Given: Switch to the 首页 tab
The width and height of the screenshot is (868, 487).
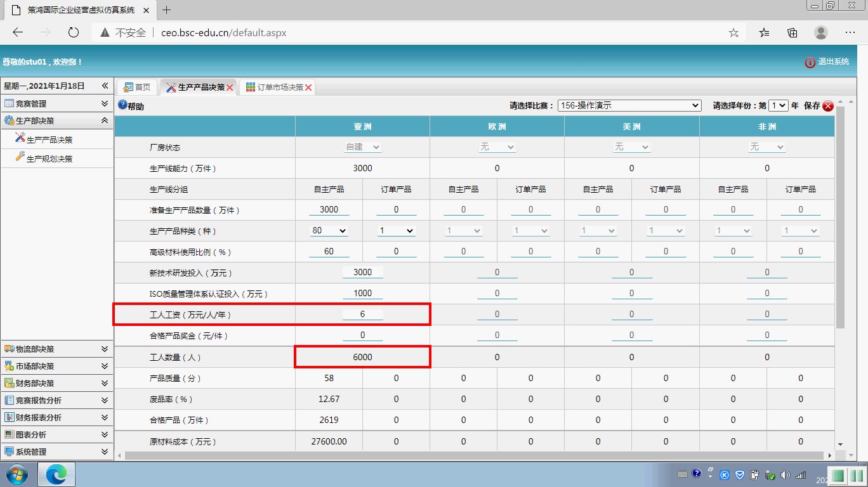Looking at the screenshot, I should 137,88.
